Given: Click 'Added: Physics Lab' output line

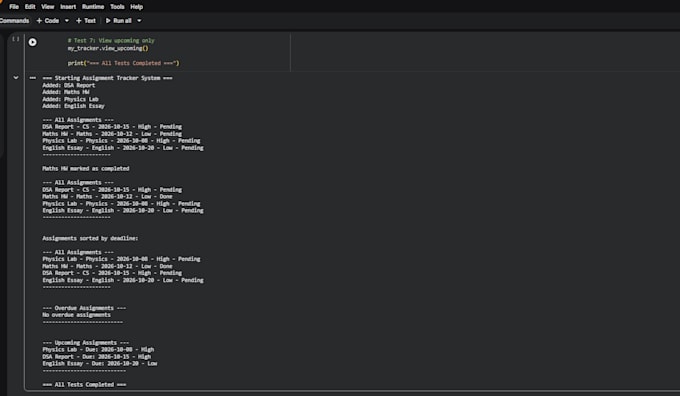Looking at the screenshot, I should click(70, 99).
